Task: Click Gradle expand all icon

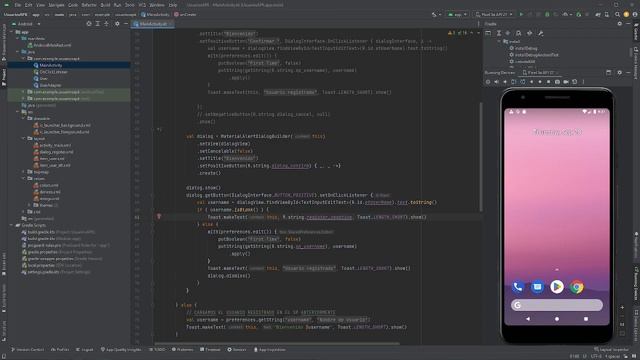Action: (x=499, y=33)
